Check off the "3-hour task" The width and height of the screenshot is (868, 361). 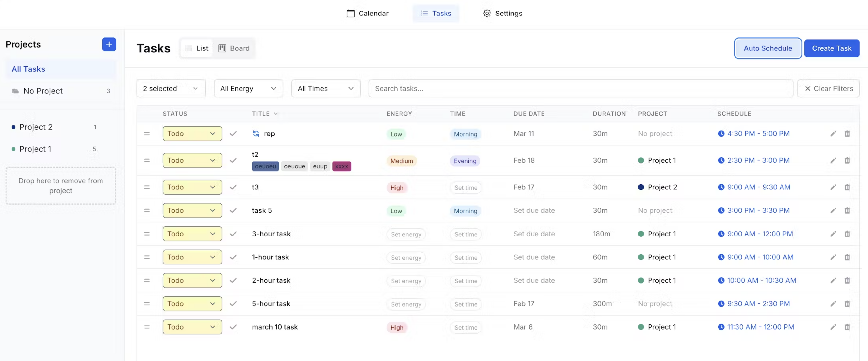(233, 234)
